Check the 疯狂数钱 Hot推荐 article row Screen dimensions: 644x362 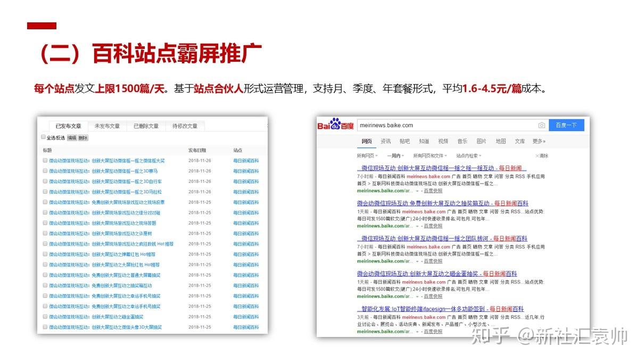pyautogui.click(x=45, y=244)
